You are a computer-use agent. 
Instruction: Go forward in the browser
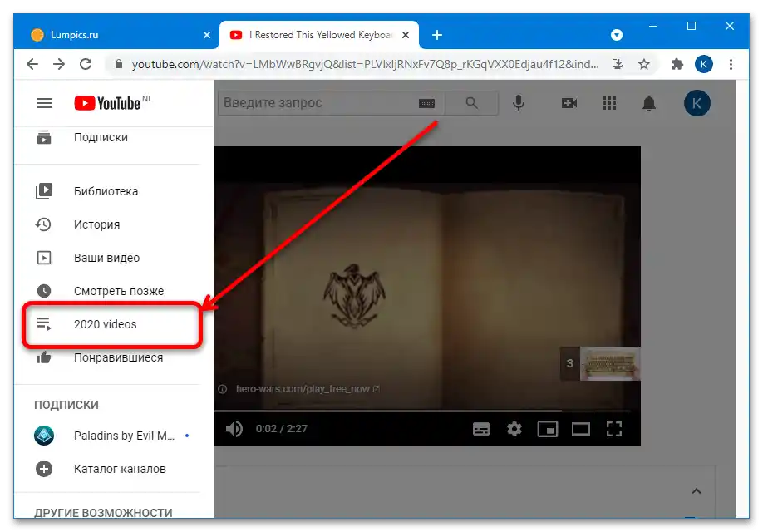pyautogui.click(x=59, y=64)
